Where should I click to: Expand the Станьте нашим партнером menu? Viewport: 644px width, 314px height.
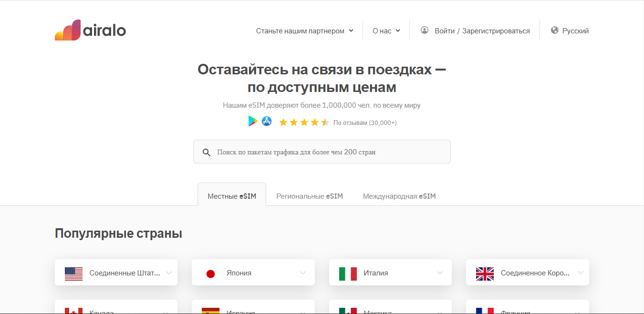click(x=304, y=31)
